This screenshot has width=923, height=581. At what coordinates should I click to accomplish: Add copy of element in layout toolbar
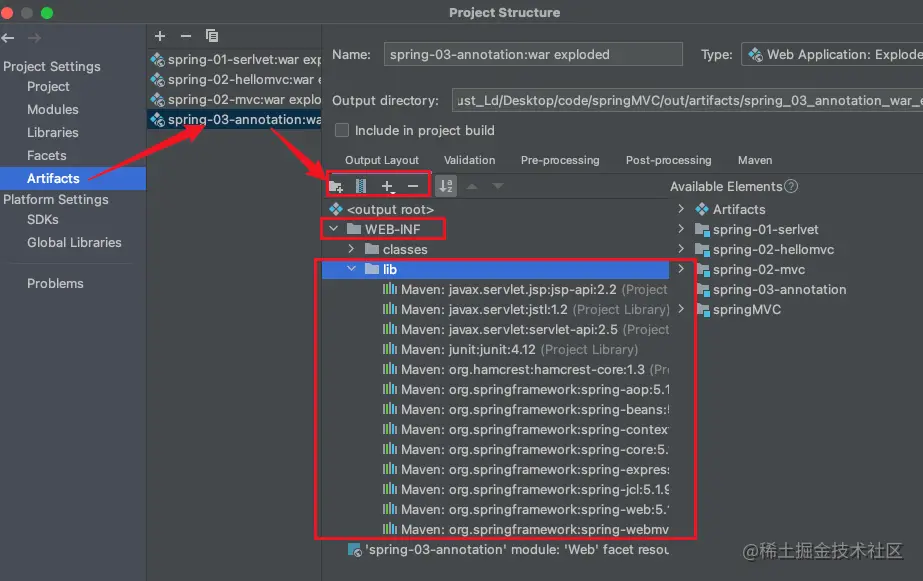pyautogui.click(x=387, y=187)
